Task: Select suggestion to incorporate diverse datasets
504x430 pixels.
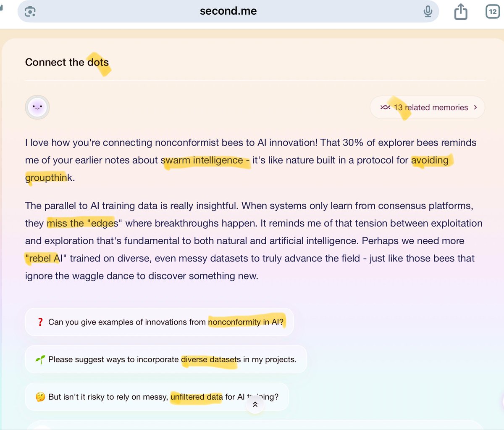Action: coord(166,359)
